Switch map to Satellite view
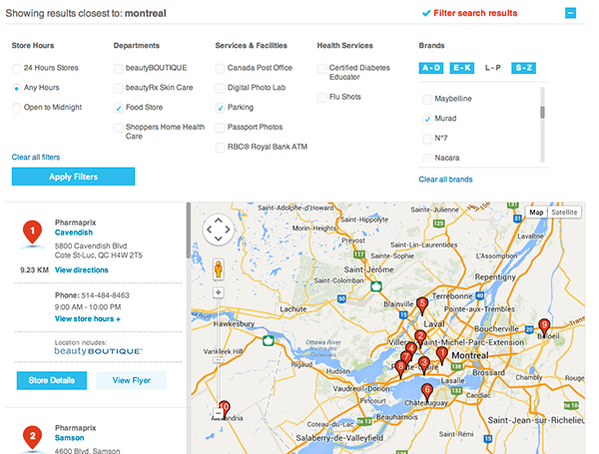The height and width of the screenshot is (454, 599). [564, 212]
